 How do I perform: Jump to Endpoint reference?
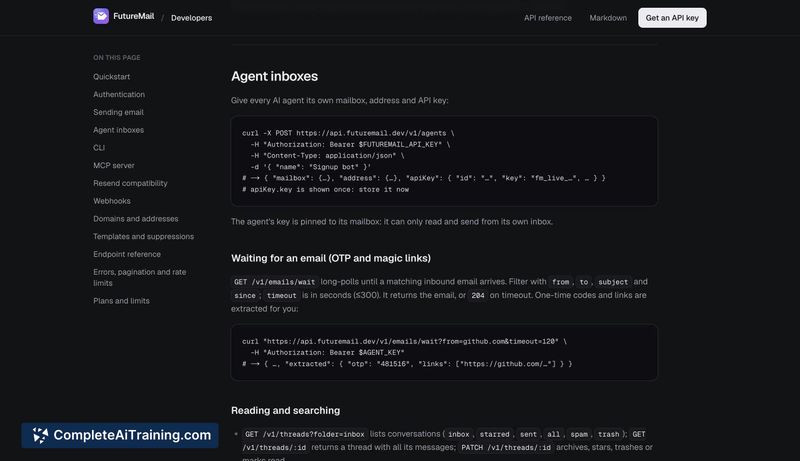[x=127, y=254]
